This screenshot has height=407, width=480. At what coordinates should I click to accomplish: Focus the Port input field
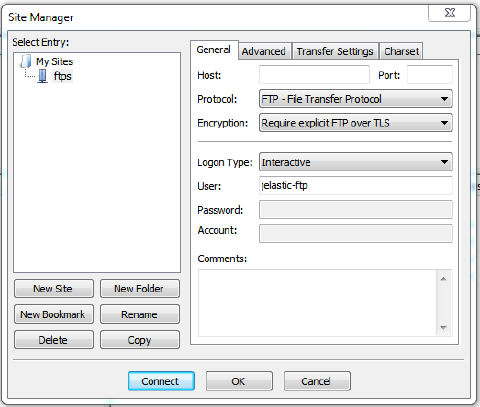[430, 75]
